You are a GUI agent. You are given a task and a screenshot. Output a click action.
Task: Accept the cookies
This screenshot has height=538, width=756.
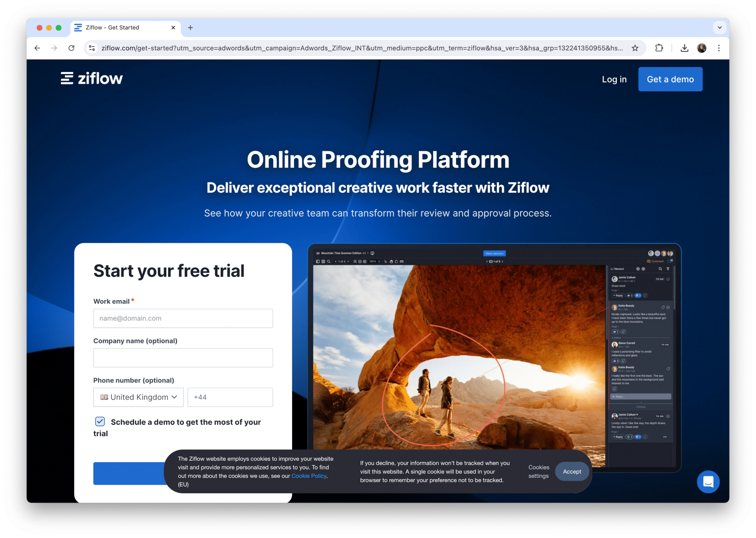(x=572, y=471)
